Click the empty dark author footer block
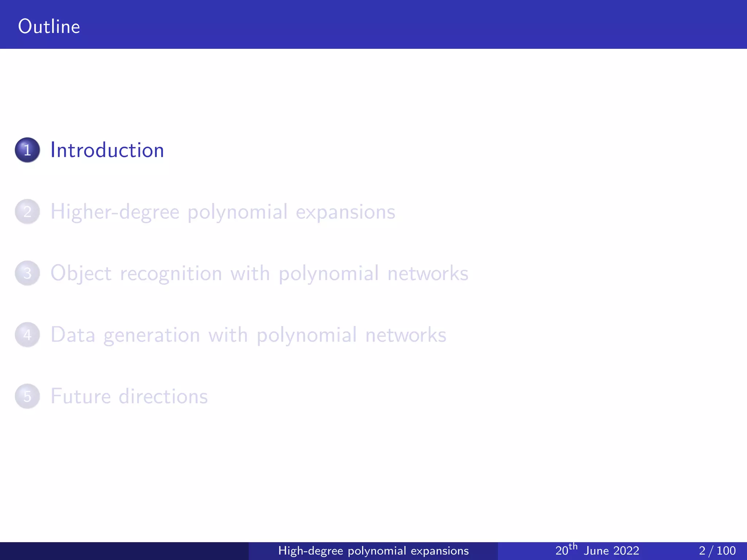Viewport: 747px width, 560px height. [124, 551]
